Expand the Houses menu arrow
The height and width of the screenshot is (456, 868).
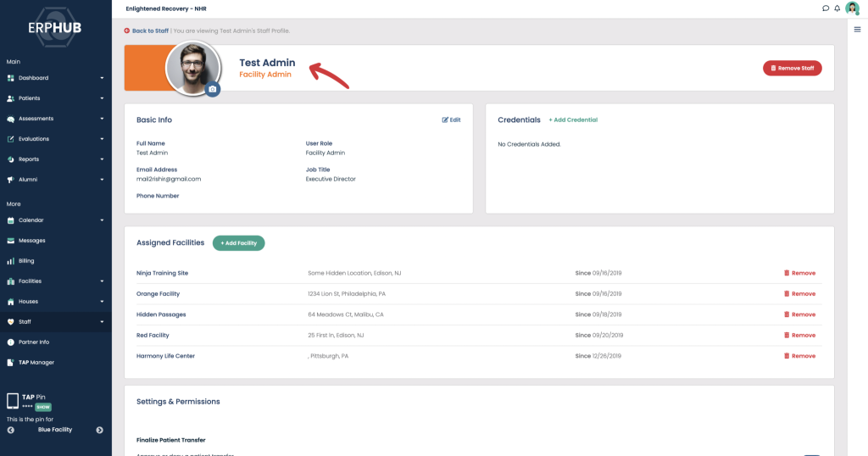[102, 302]
